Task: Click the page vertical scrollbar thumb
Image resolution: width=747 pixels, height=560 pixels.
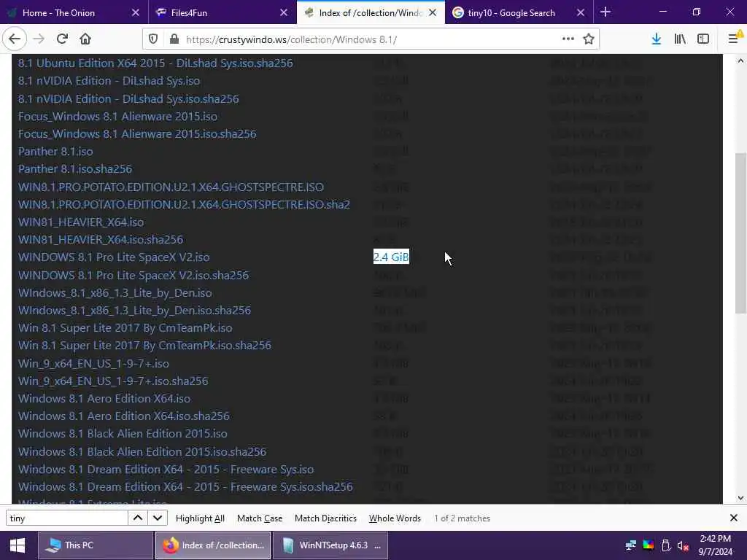Action: click(x=740, y=233)
